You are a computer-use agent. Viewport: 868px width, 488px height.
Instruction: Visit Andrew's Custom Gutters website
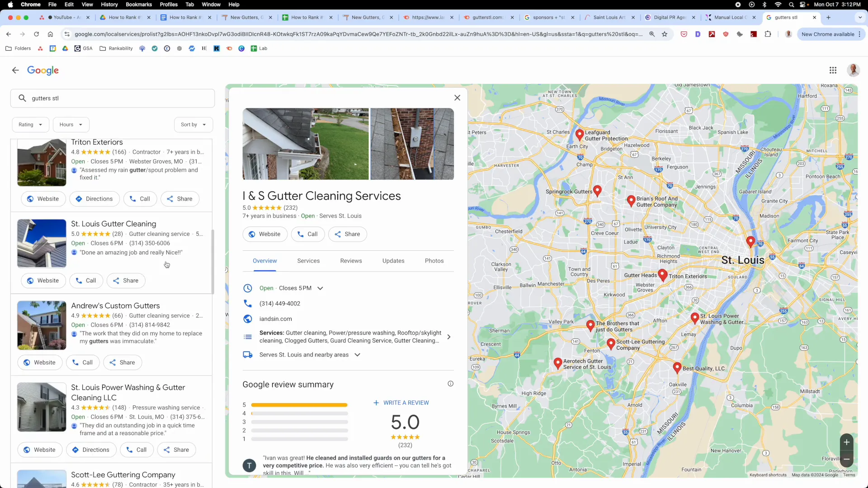[x=40, y=362]
